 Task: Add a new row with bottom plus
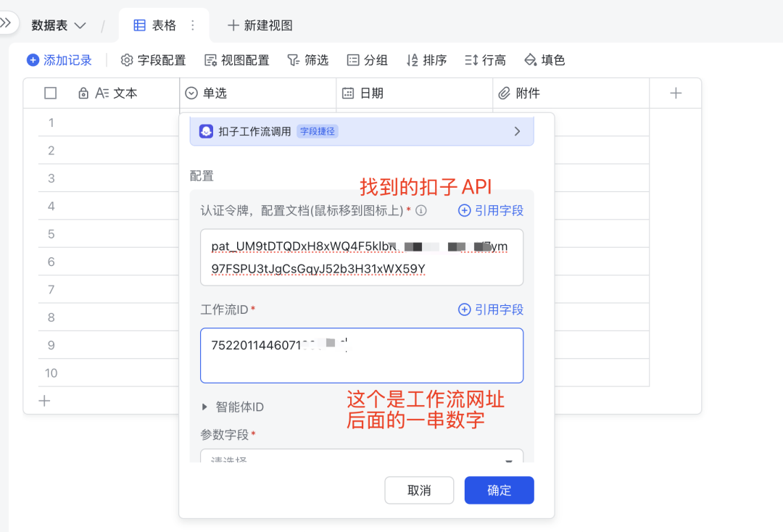point(44,401)
